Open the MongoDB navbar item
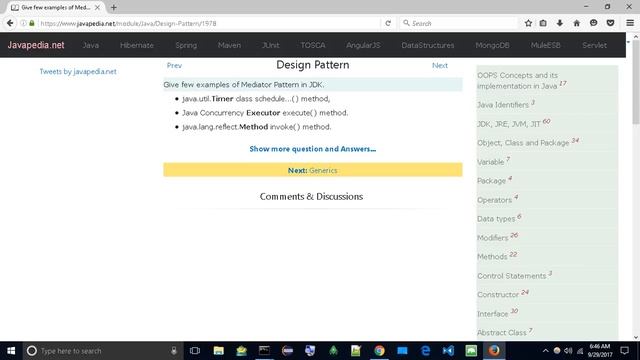Screen dimensions: 640x360 492,45
